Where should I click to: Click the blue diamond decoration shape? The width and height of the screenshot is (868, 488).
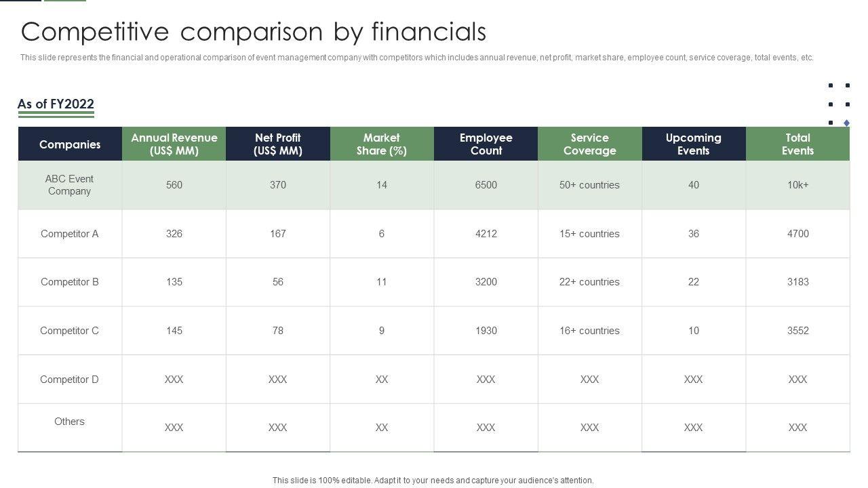click(846, 123)
